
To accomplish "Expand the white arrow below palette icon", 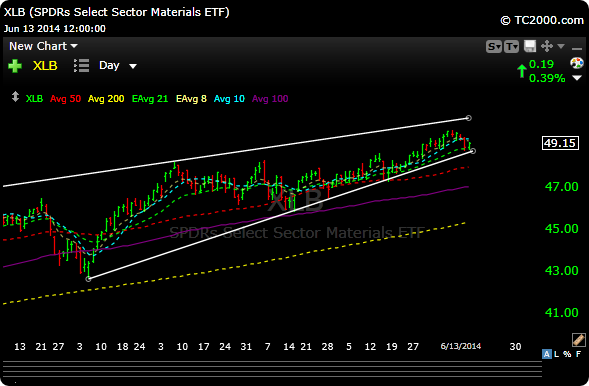I will pyautogui.click(x=577, y=78).
